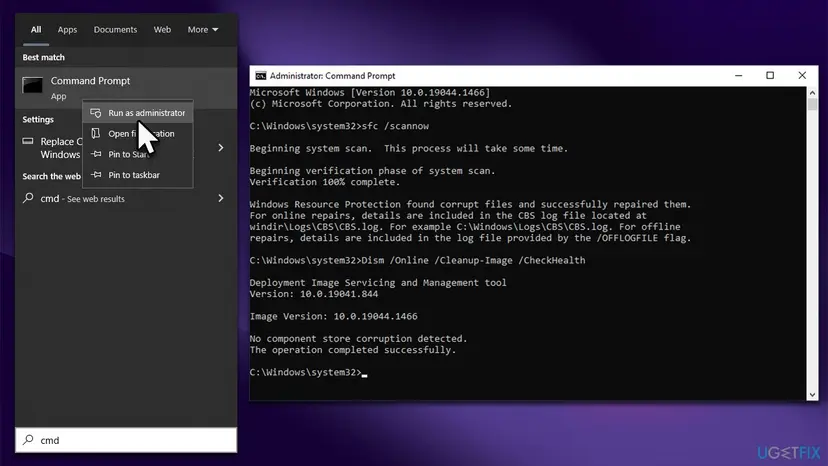Image resolution: width=828 pixels, height=466 pixels.
Task: Select Run as administrator from context menu
Action: point(138,113)
